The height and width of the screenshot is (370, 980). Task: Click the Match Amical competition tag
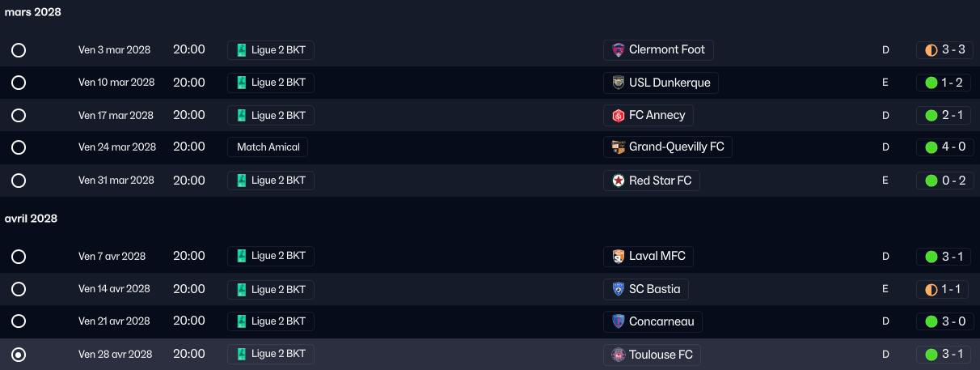point(268,147)
